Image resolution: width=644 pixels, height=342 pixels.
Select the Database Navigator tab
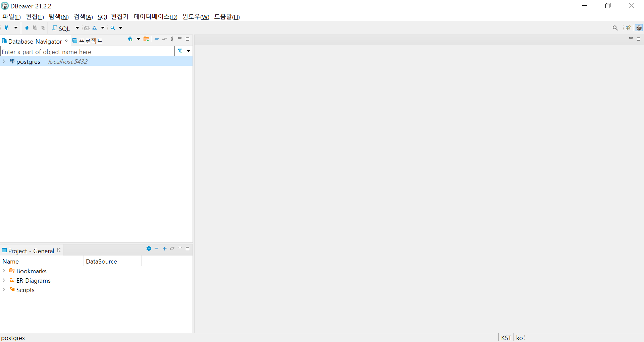pyautogui.click(x=35, y=41)
